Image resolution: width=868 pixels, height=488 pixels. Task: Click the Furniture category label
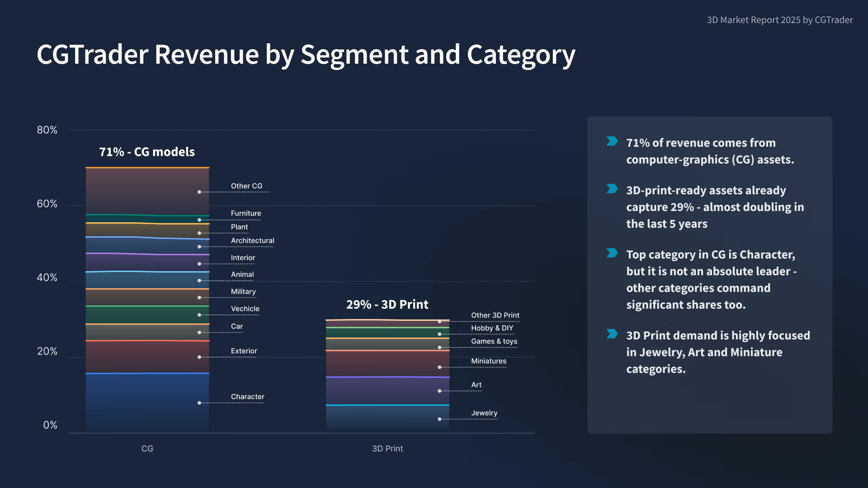click(x=246, y=213)
